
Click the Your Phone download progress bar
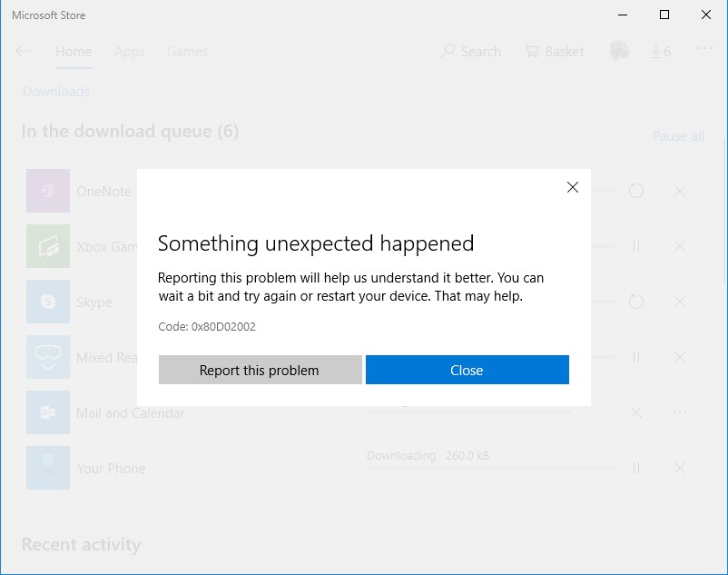(491, 468)
